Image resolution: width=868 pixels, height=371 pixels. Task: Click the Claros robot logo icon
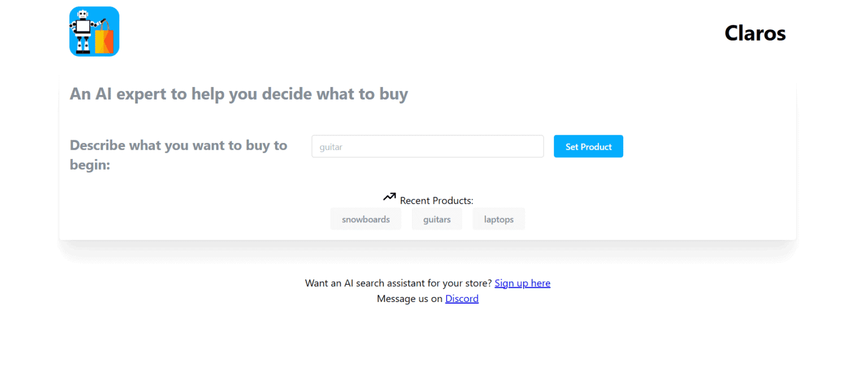pyautogui.click(x=94, y=32)
